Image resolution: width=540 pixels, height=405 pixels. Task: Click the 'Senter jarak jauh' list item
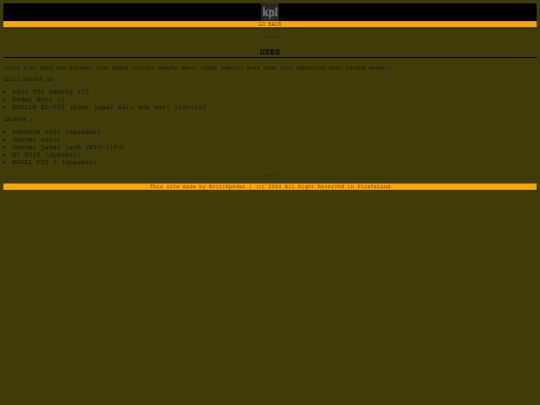pyautogui.click(x=69, y=147)
